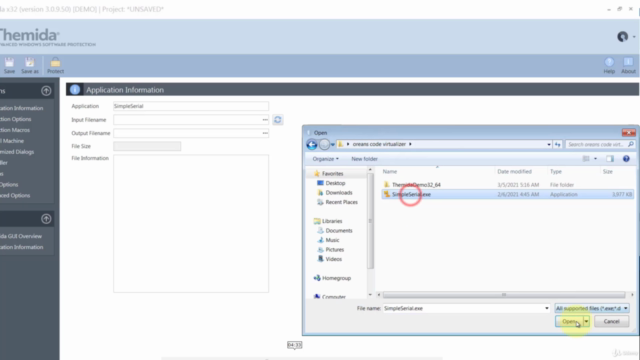Click the refresh button by address bar
The image size is (640, 360).
558,144
